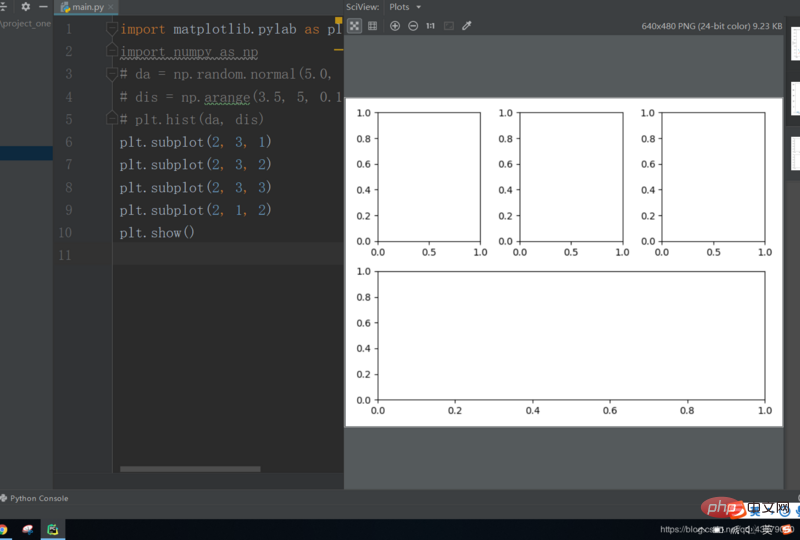Open the Plots dropdown in SciView
The width and height of the screenshot is (800, 540).
click(405, 7)
